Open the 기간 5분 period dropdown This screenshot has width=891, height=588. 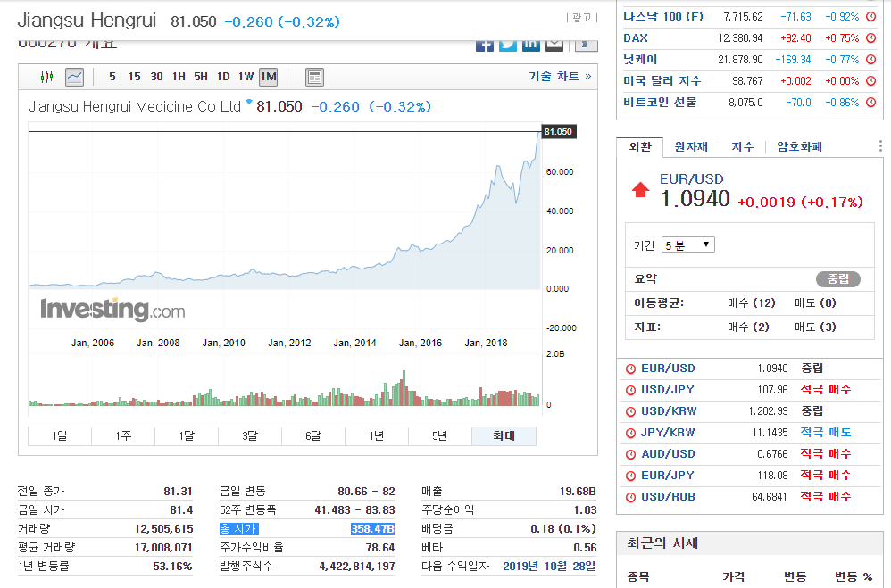point(688,244)
